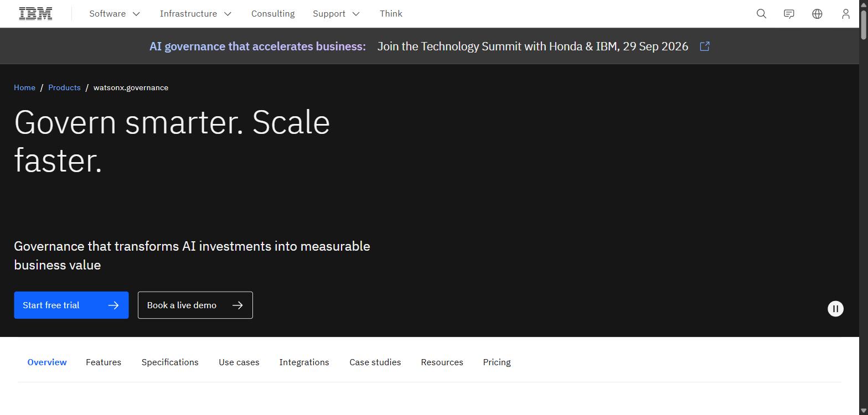
Task: Open the Technology Summit announcement link
Action: coord(533,46)
